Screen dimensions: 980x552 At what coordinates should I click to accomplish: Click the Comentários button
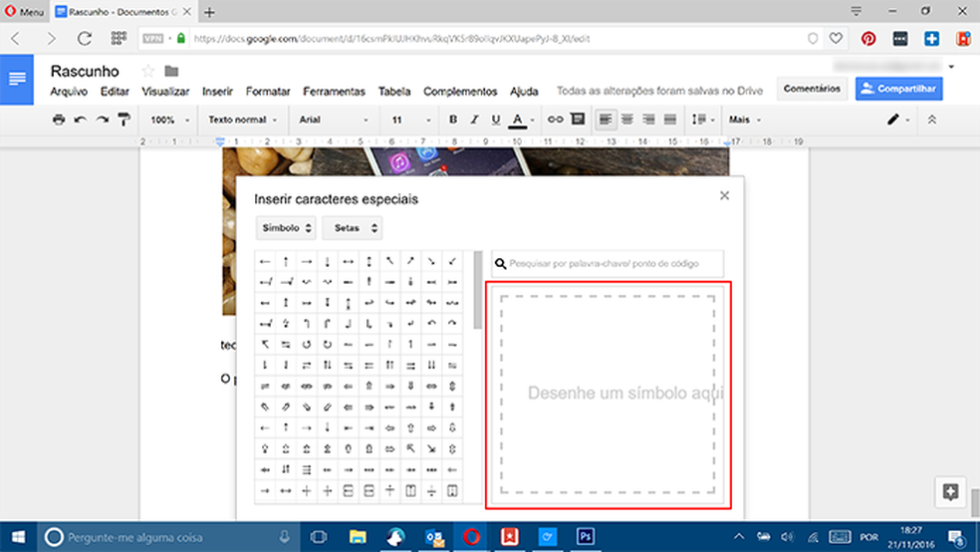point(812,89)
